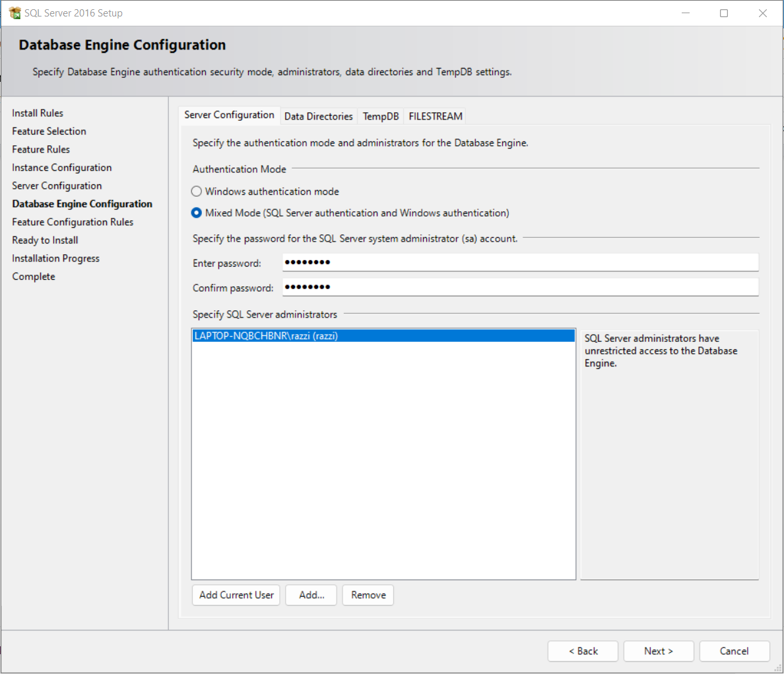Click the 'Authentication Mode' section label
The width and height of the screenshot is (784, 674).
(240, 170)
